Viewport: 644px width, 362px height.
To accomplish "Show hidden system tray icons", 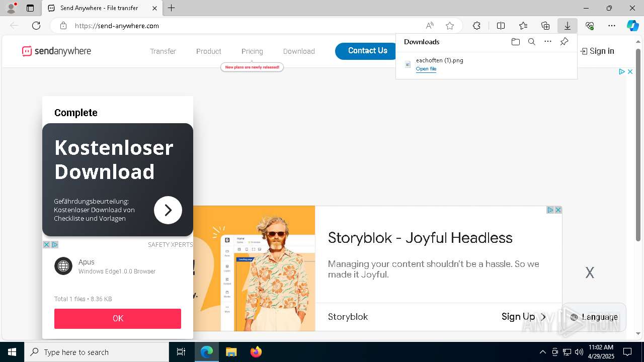I will (542, 352).
